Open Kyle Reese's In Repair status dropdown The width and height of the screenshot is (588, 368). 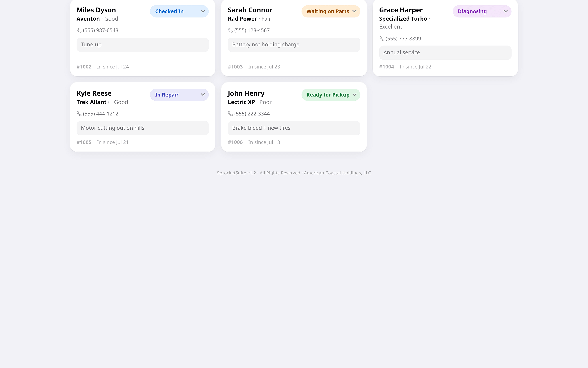pyautogui.click(x=179, y=95)
